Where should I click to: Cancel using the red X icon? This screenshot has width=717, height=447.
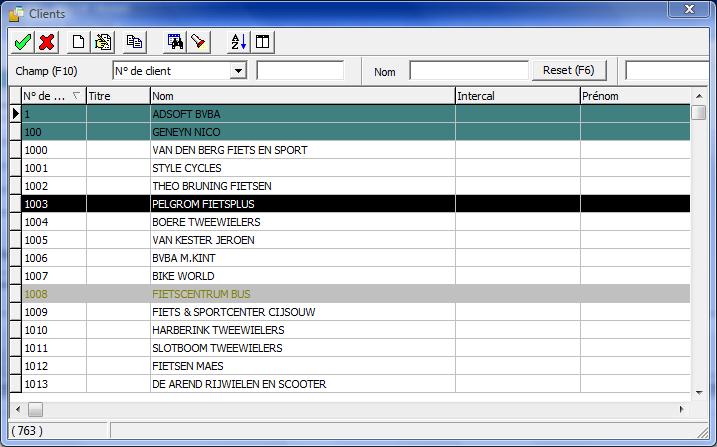coord(47,42)
